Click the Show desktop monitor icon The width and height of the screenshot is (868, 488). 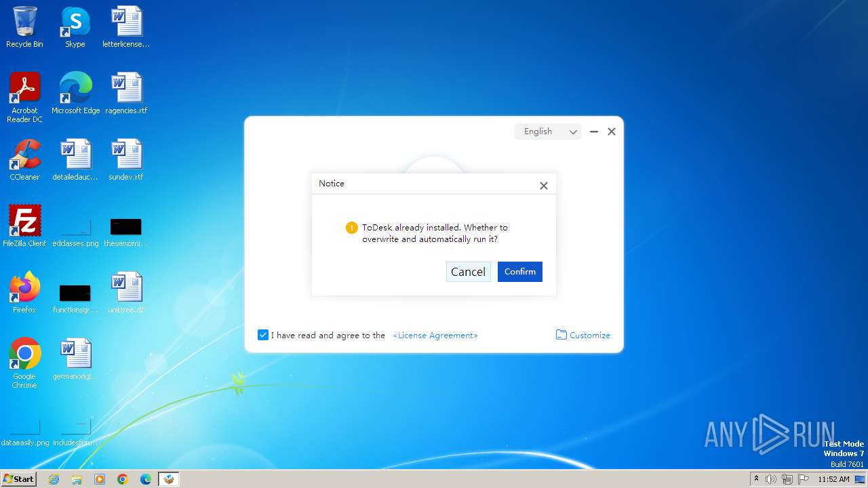pyautogui.click(x=860, y=479)
